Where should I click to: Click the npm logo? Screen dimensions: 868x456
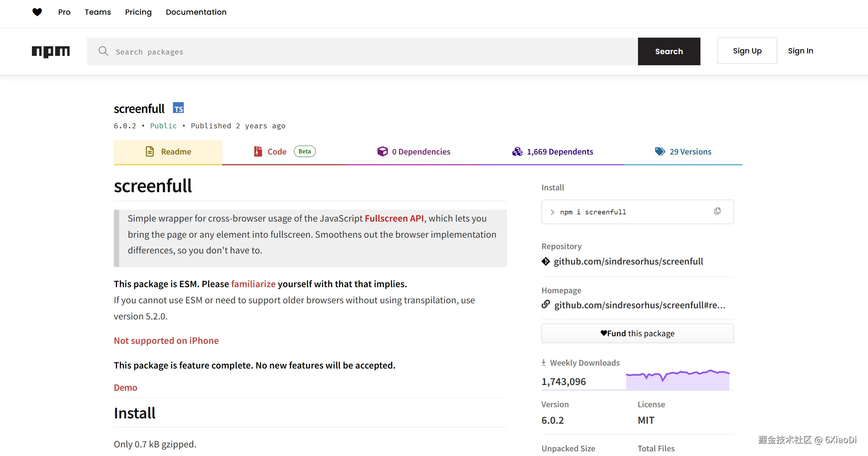pos(51,52)
